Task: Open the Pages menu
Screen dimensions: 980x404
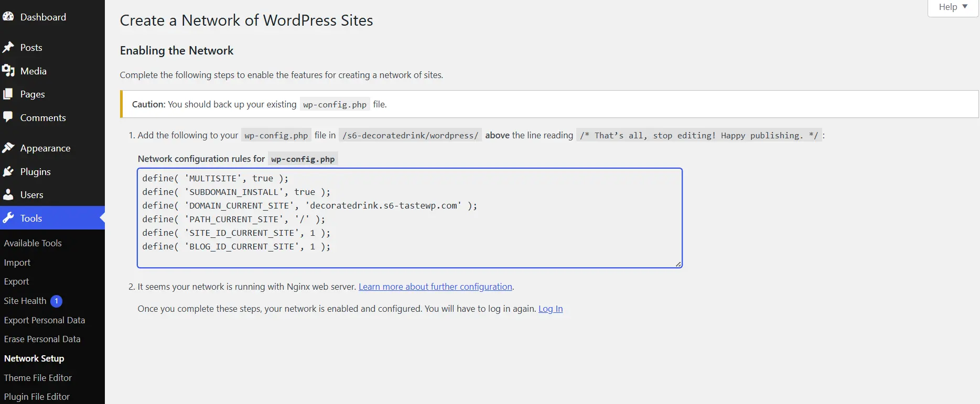Action: tap(33, 94)
